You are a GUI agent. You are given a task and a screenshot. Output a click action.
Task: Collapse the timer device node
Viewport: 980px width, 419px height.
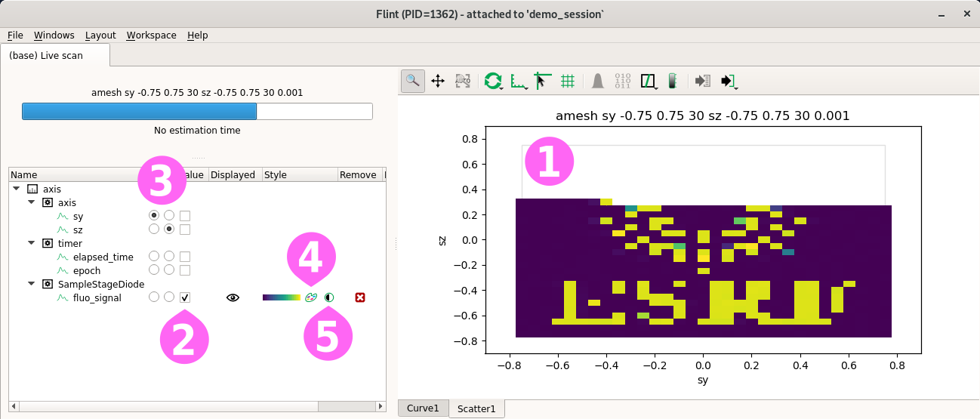pos(32,244)
